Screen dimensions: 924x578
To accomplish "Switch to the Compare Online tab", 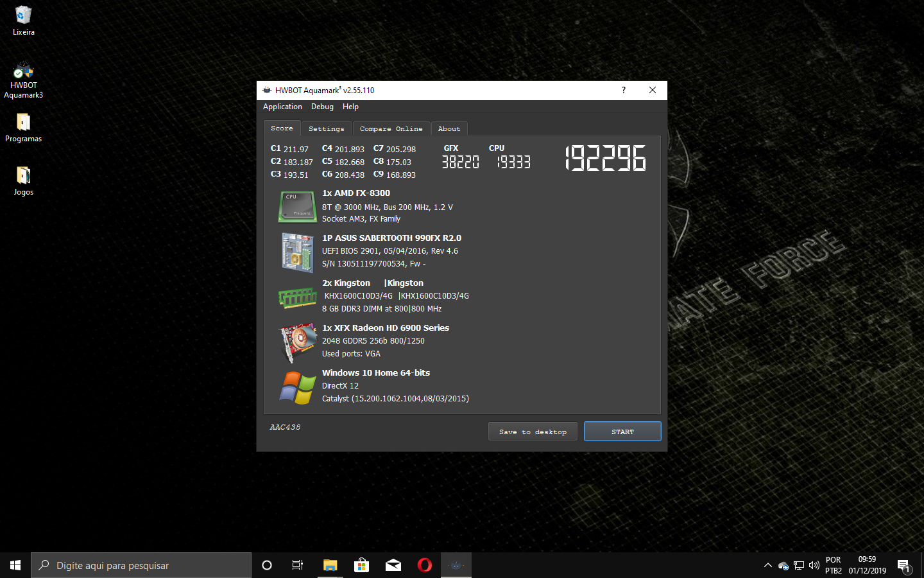I will (x=391, y=129).
